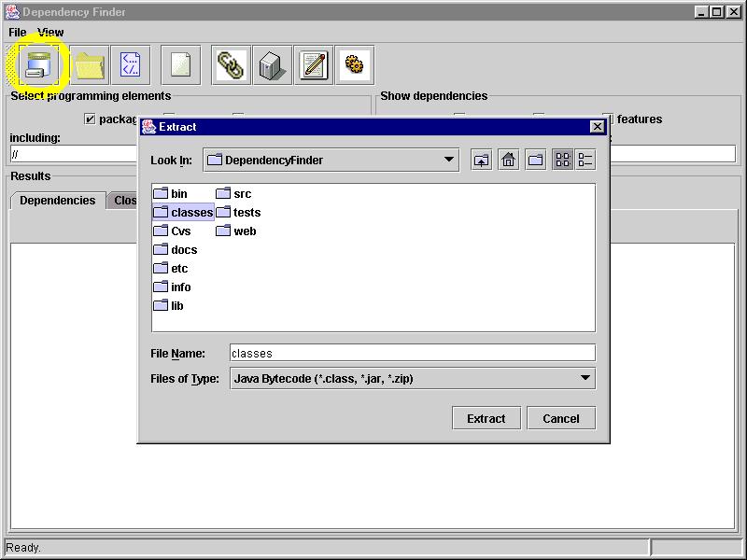Screen dimensions: 747x560
Task: Click the File Name text field
Action: [413, 354]
